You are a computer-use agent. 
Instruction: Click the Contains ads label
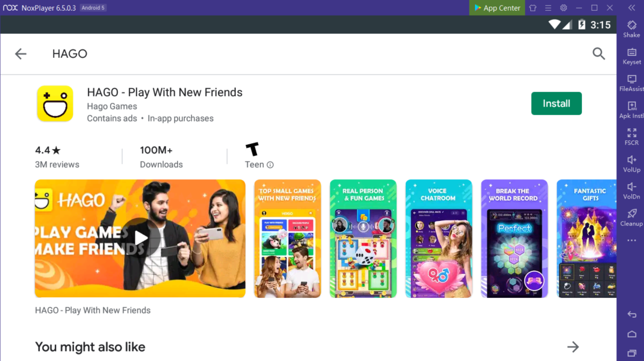point(112,119)
